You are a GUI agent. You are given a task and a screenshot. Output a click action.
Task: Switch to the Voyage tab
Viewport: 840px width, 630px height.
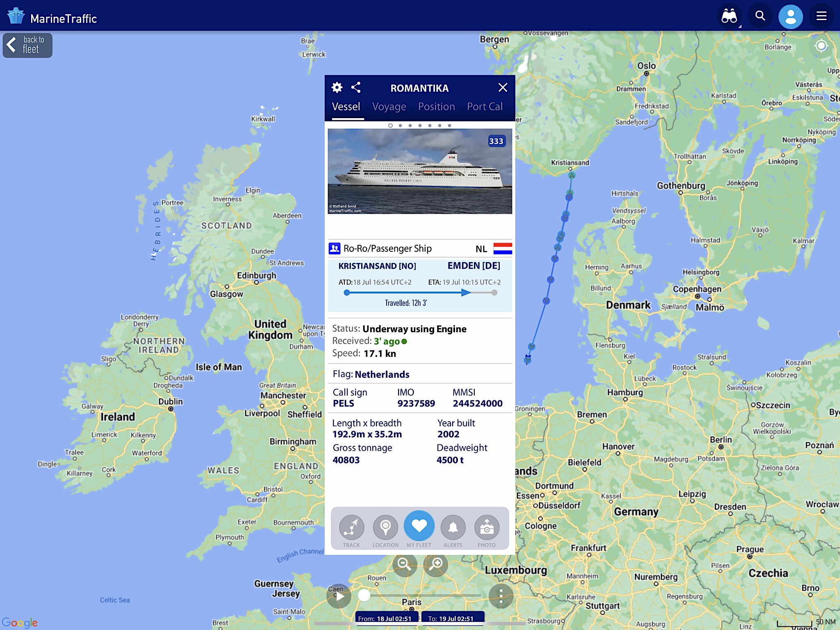pos(389,107)
